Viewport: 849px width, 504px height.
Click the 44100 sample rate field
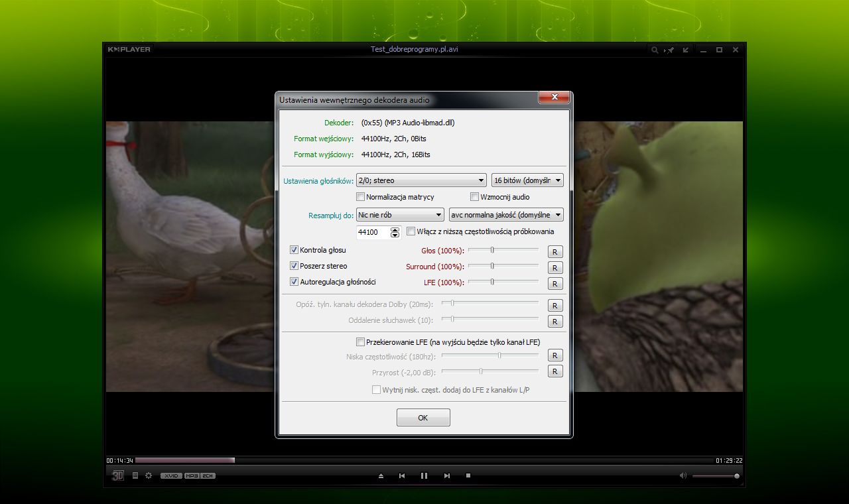[x=373, y=232]
